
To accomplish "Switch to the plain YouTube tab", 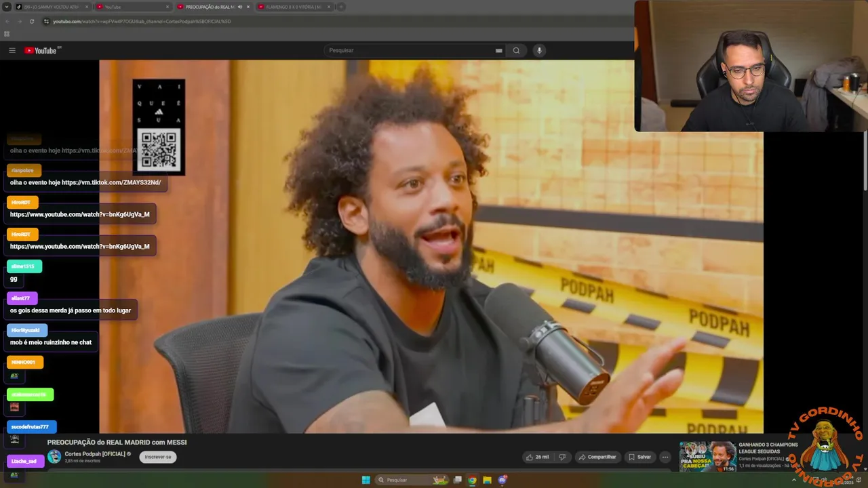I will [132, 7].
